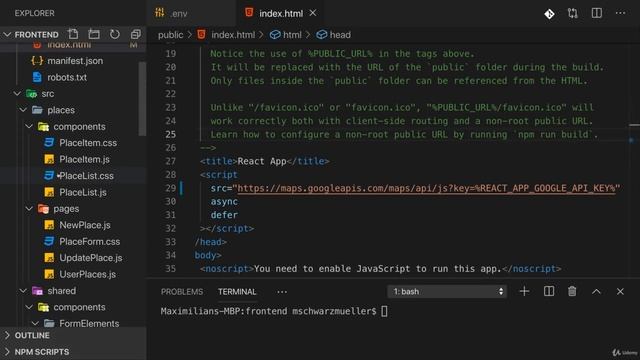Click the public breadcrumb segment
The width and height of the screenshot is (640, 360).
[170, 35]
